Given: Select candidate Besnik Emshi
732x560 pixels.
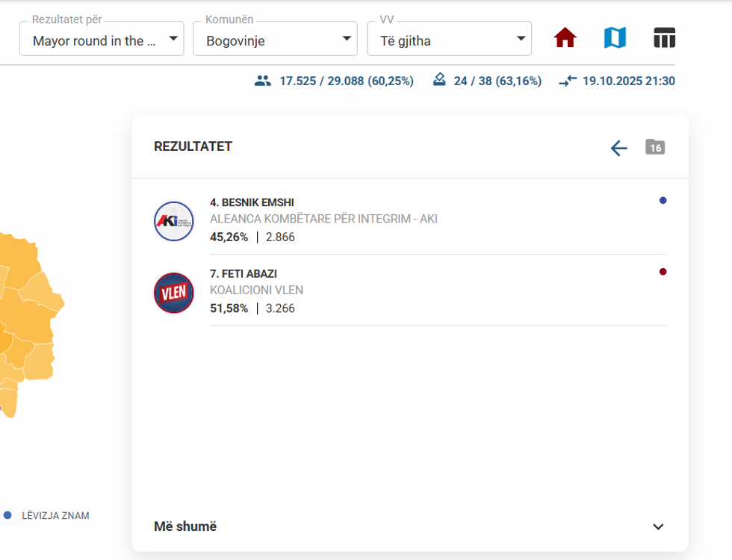Looking at the screenshot, I should 252,202.
